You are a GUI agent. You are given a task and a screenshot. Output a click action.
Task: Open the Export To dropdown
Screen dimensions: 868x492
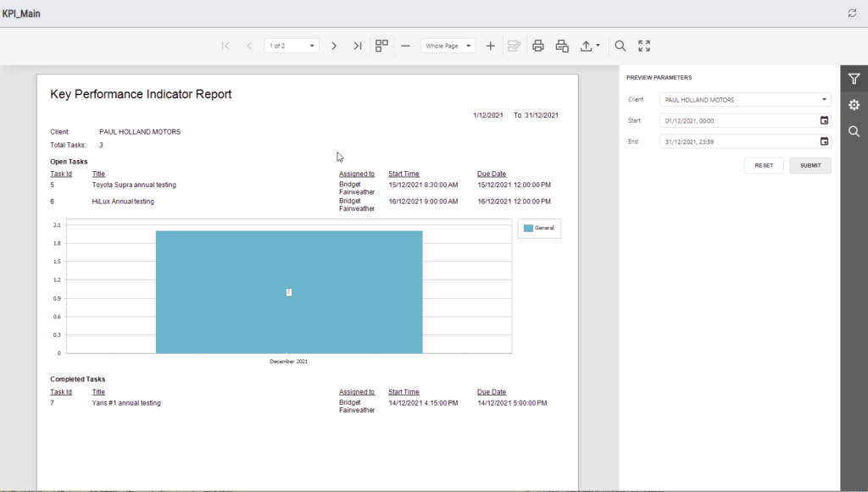(x=590, y=46)
